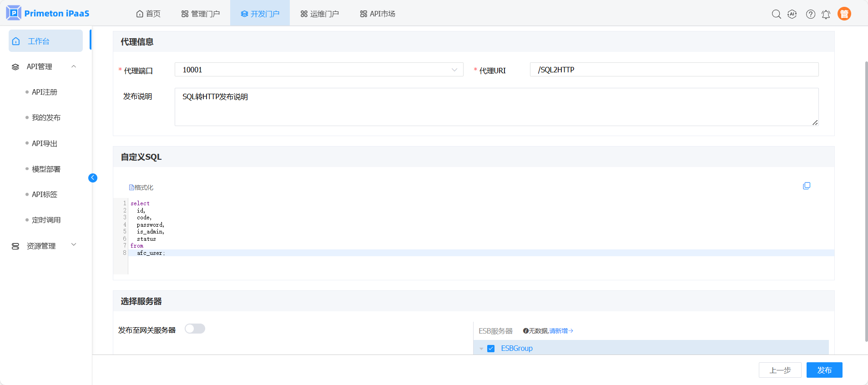Click the orange user avatar
This screenshot has width=868, height=385.
coord(844,14)
